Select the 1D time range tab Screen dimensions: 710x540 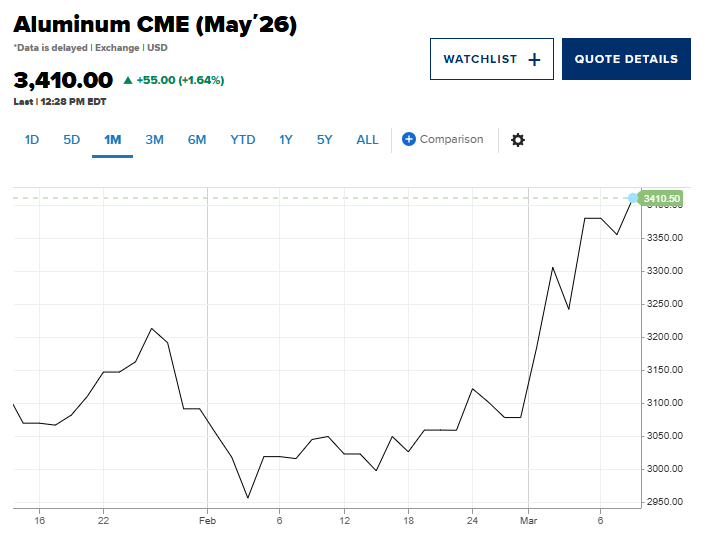click(x=32, y=140)
